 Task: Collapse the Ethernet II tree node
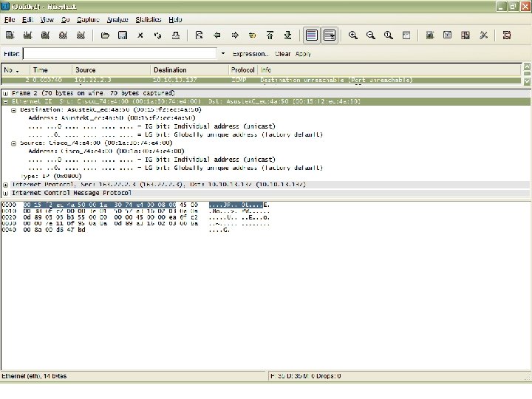click(5, 101)
